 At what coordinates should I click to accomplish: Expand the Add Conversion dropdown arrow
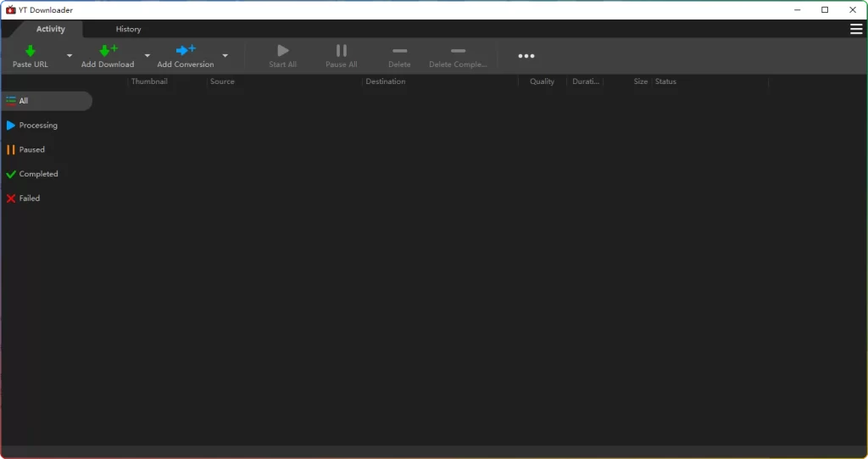pos(225,56)
